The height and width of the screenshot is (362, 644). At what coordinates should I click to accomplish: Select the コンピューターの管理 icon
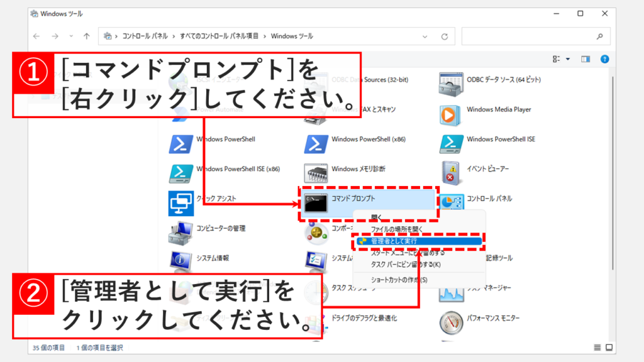click(x=180, y=233)
